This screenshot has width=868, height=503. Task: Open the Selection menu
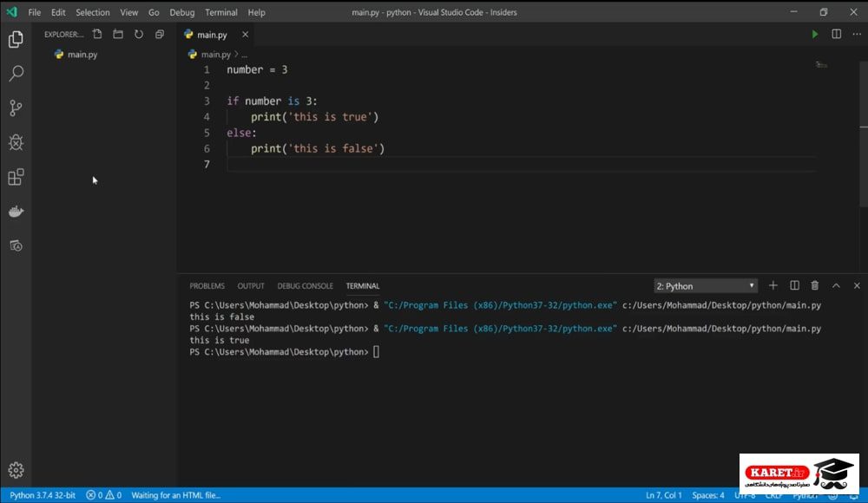pos(93,12)
